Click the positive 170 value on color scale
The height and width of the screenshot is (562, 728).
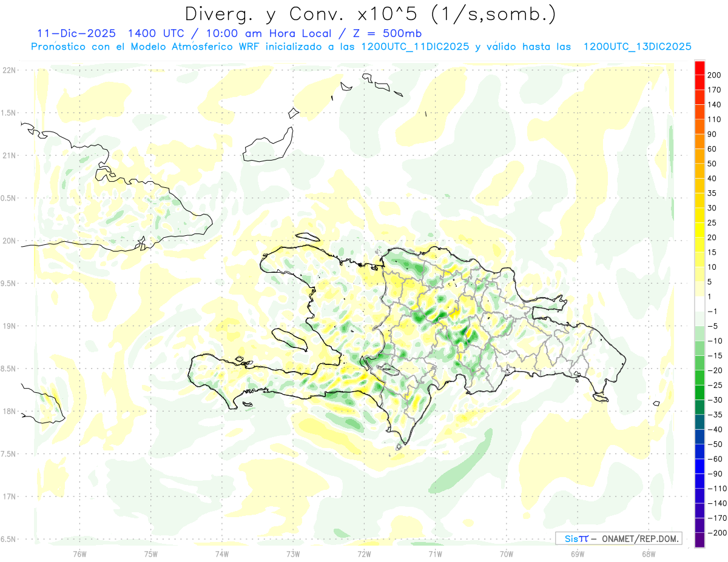[714, 90]
